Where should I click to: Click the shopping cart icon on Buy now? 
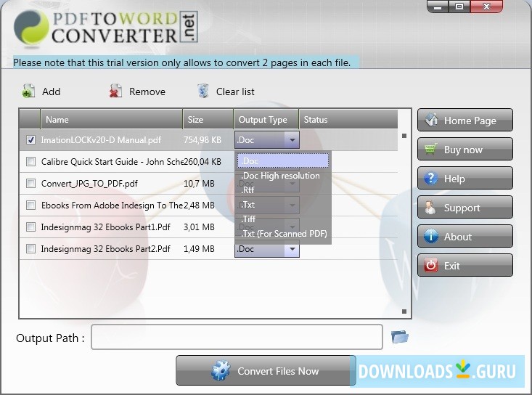point(431,149)
